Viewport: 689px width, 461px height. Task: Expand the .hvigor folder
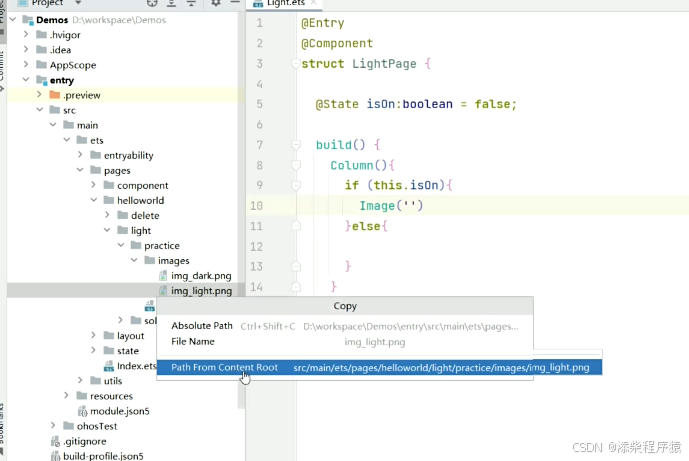coord(26,34)
